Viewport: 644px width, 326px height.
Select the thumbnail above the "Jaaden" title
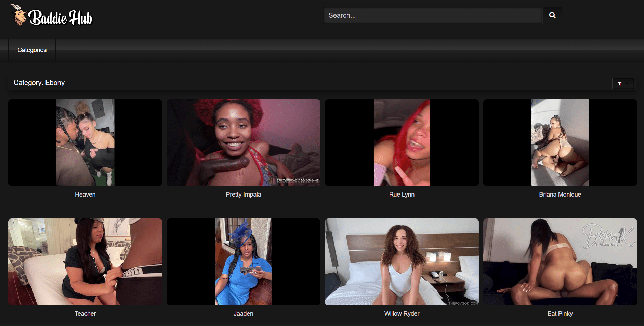[x=243, y=262]
